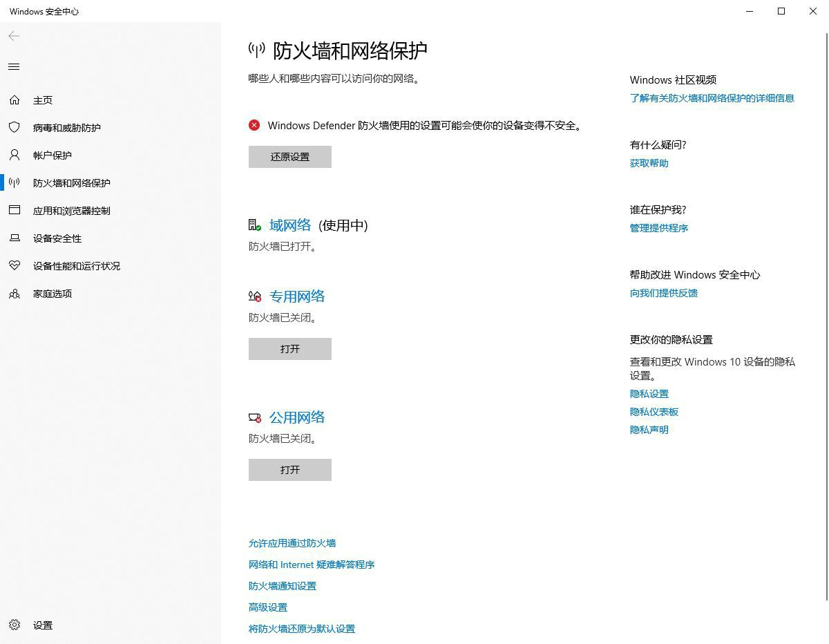
Task: Open the 公用网络 link
Action: (297, 417)
